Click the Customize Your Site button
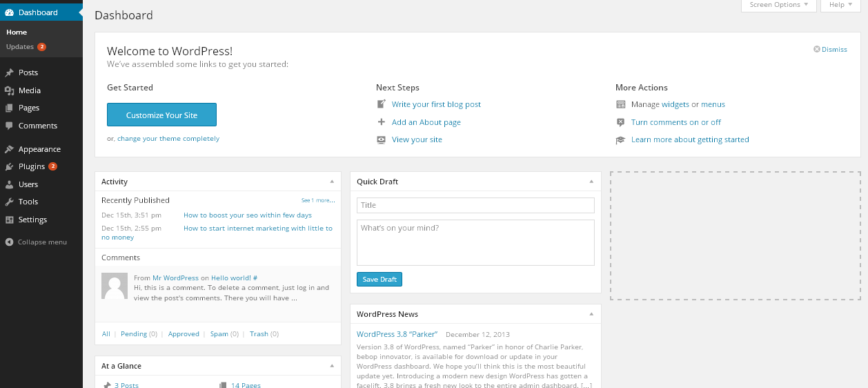Viewport: 868px width, 388px height. 161,115
